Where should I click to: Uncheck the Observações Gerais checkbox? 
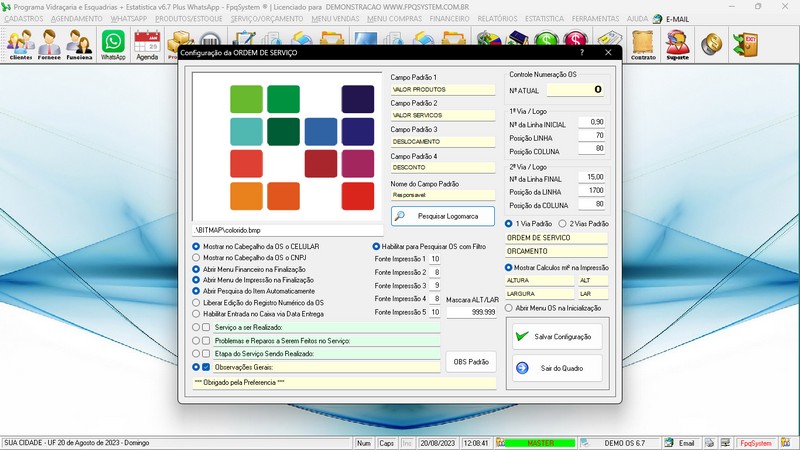[206, 367]
